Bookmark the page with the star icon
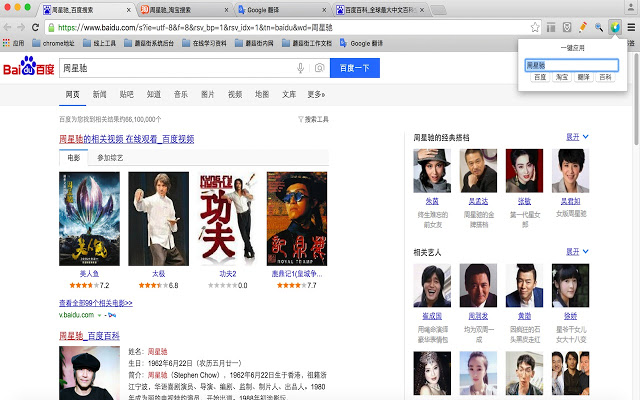Viewport: 640px width, 400px height. tap(535, 27)
